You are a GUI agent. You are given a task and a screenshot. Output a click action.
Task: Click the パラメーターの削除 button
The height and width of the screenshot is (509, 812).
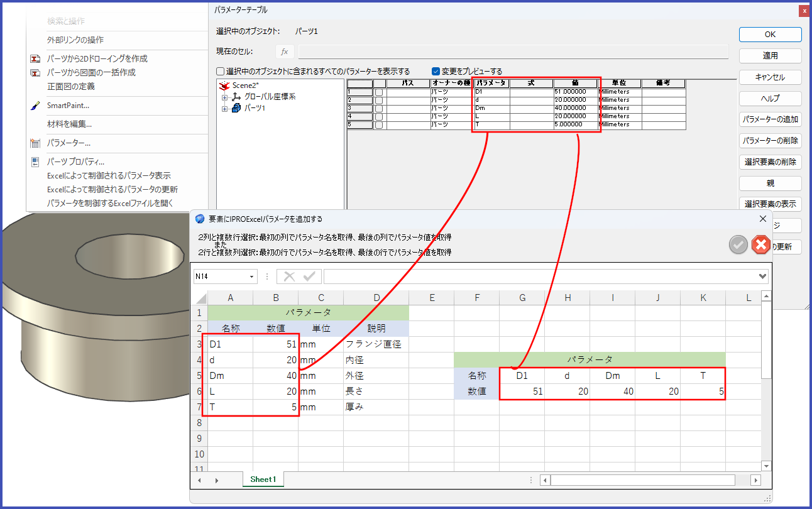pyautogui.click(x=770, y=141)
